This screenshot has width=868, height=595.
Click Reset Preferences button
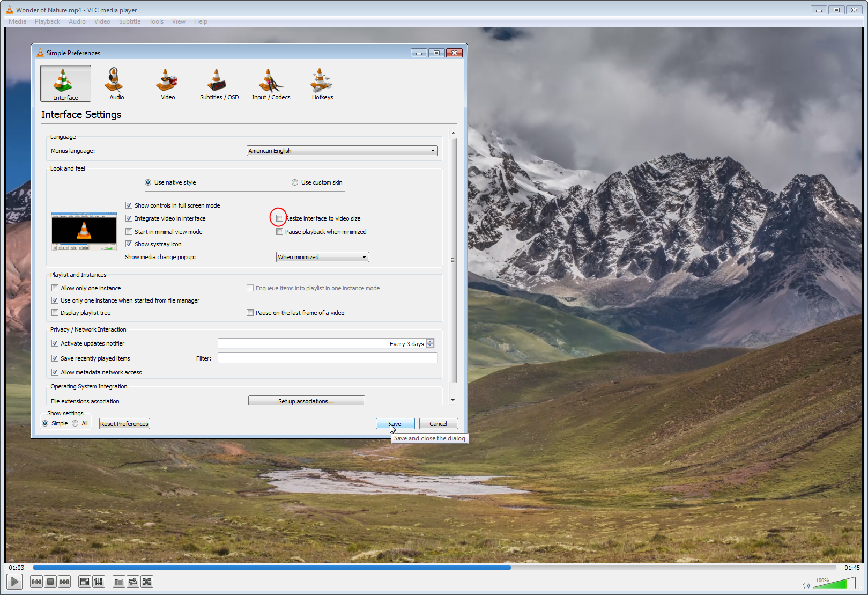coord(124,424)
